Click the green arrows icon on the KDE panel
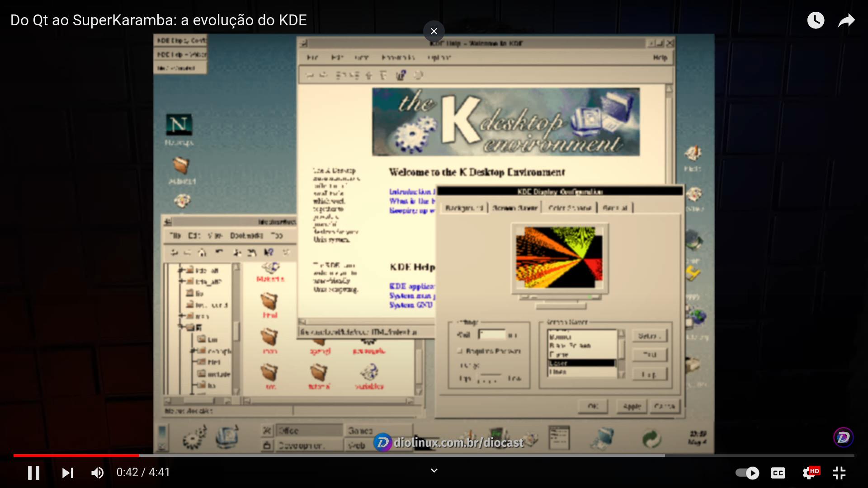The width and height of the screenshot is (868, 488). pos(651,438)
